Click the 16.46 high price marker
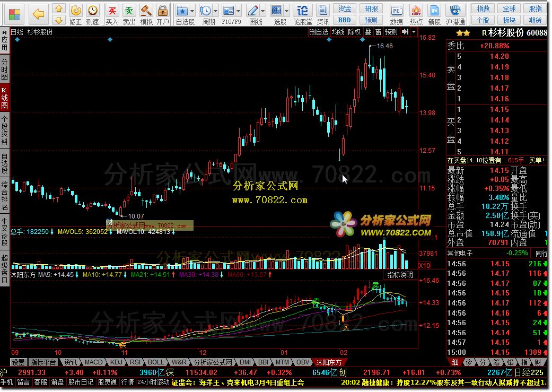 tap(384, 46)
